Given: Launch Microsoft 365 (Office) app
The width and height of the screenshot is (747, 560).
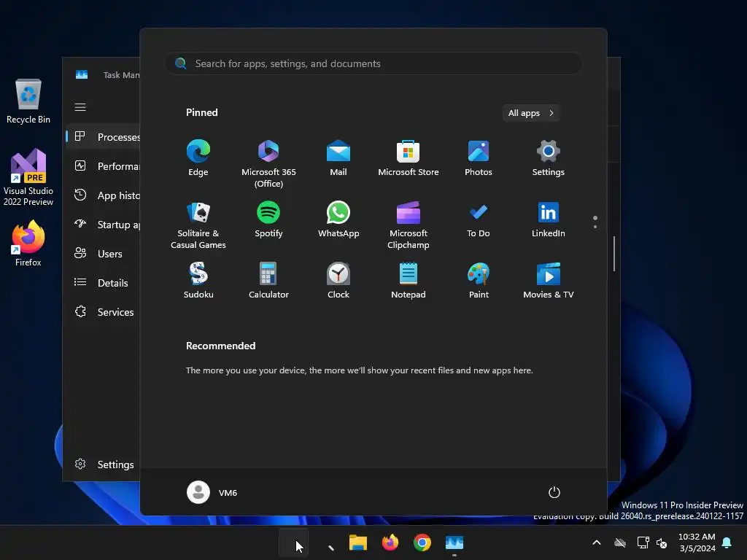Looking at the screenshot, I should coord(268,164).
